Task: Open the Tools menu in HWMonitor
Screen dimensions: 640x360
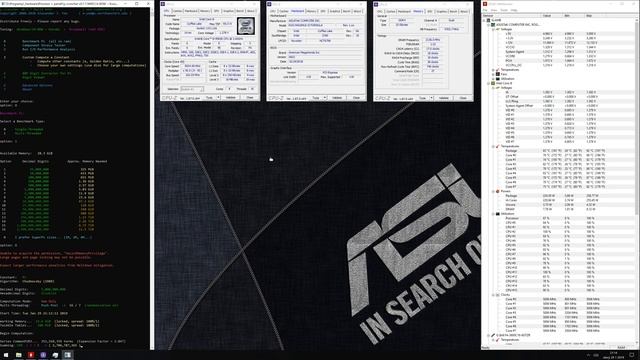Action: (504, 10)
